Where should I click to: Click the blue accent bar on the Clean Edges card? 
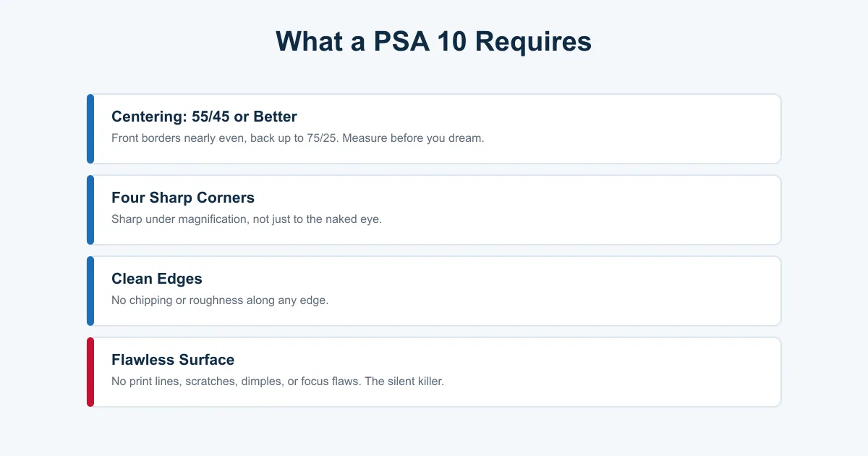[x=90, y=291]
